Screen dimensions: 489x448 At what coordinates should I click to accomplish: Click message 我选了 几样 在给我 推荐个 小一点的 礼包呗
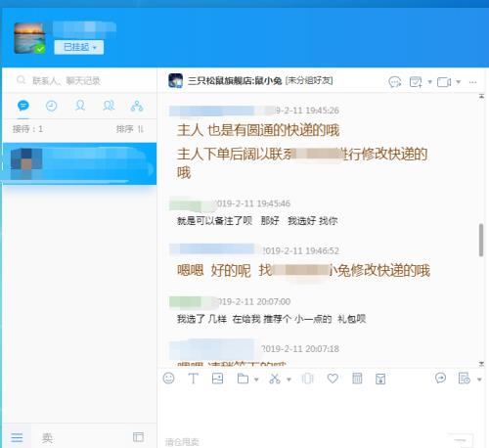pyautogui.click(x=271, y=319)
